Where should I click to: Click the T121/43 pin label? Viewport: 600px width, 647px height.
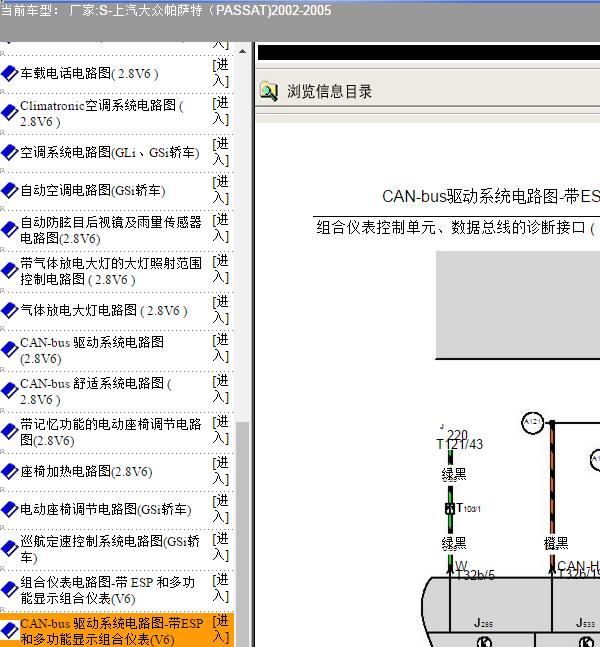(460, 444)
